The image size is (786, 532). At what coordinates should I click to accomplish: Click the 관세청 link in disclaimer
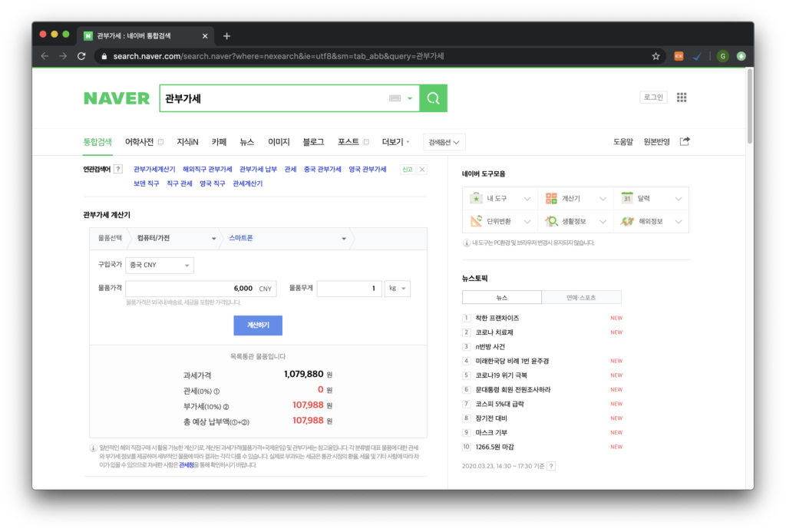click(187, 464)
